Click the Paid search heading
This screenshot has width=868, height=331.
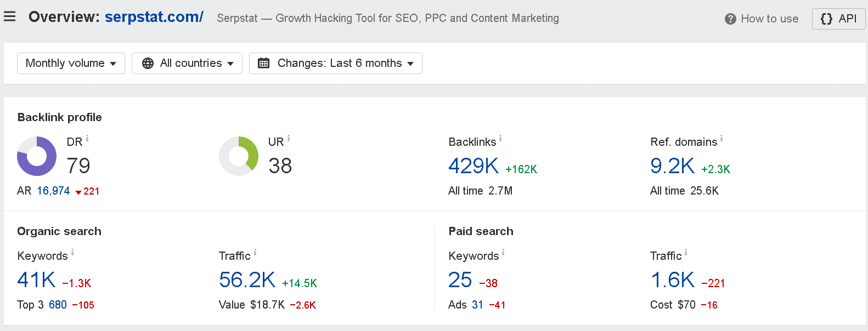click(x=481, y=231)
